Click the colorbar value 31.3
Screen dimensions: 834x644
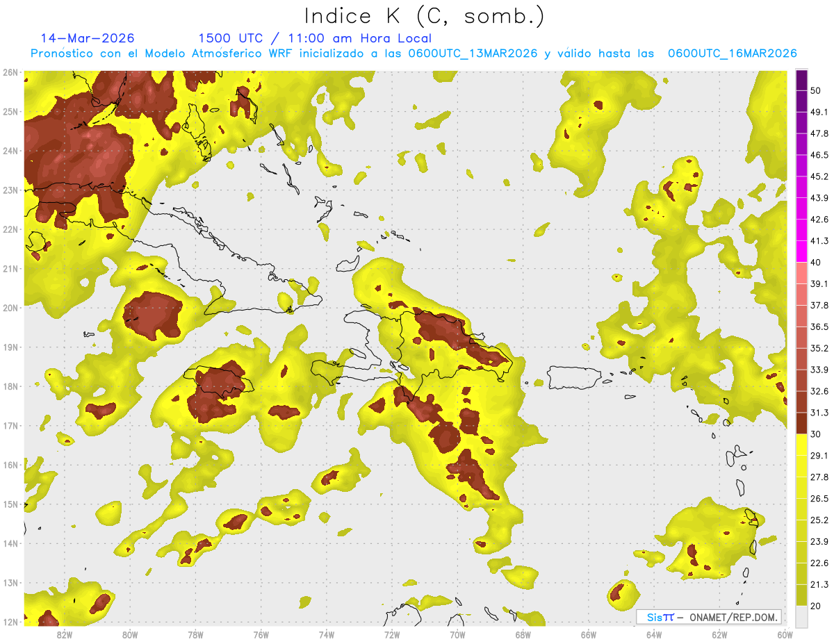click(819, 413)
